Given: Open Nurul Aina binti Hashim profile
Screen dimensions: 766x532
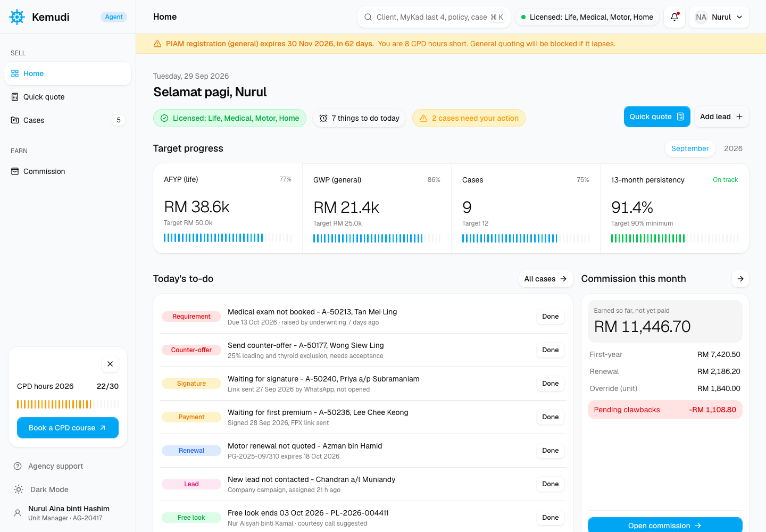Looking at the screenshot, I should [x=68, y=513].
